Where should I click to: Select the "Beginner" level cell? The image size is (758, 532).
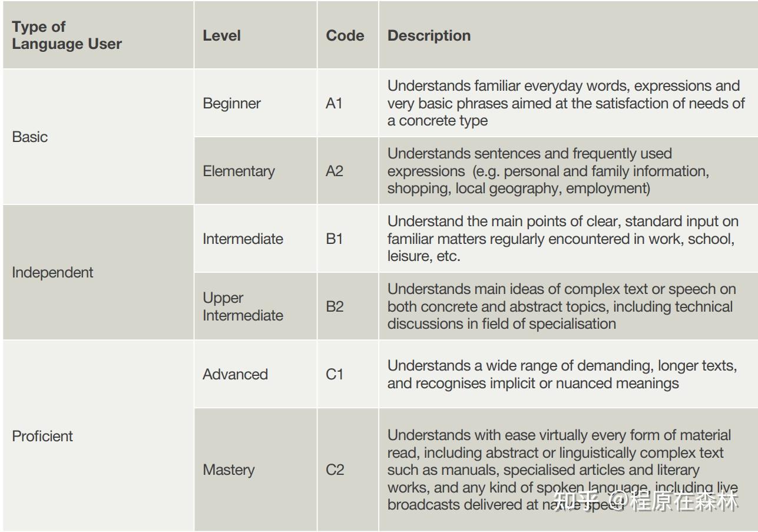coord(231,103)
